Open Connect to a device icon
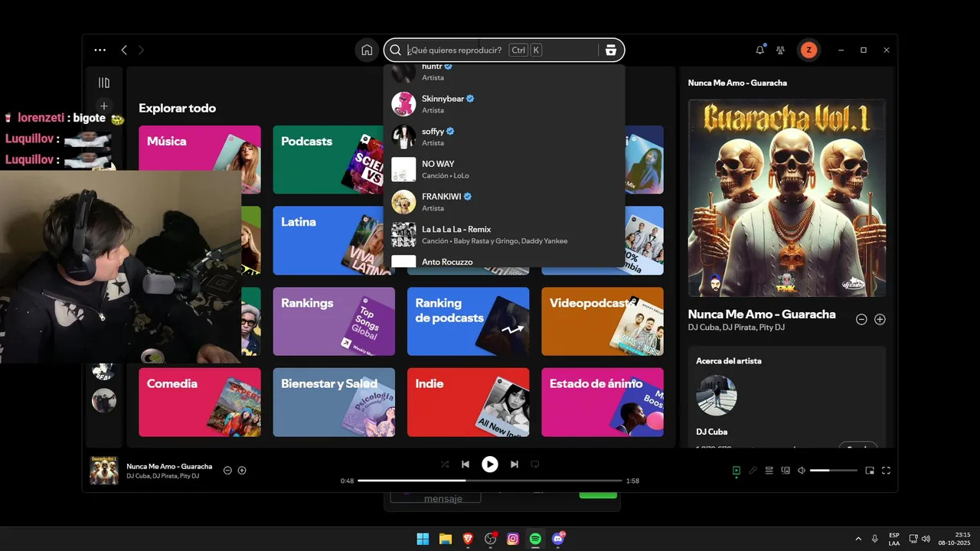Screen dimensions: 980x551 (x=786, y=471)
